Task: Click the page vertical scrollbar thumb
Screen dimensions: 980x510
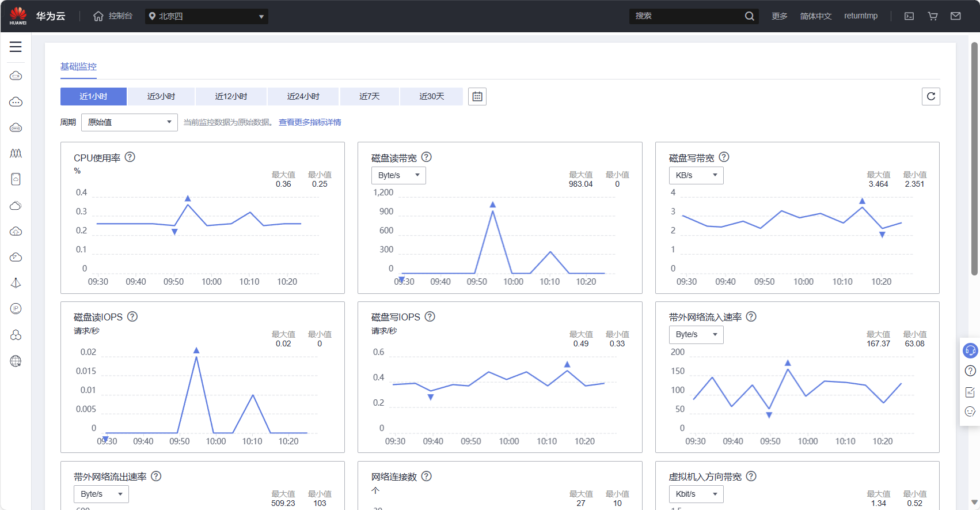Action: [974, 158]
